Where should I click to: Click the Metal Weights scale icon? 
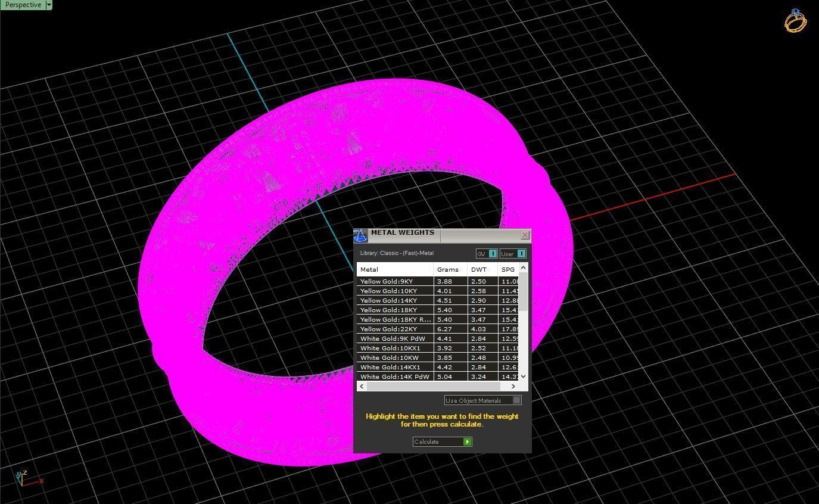(x=360, y=236)
